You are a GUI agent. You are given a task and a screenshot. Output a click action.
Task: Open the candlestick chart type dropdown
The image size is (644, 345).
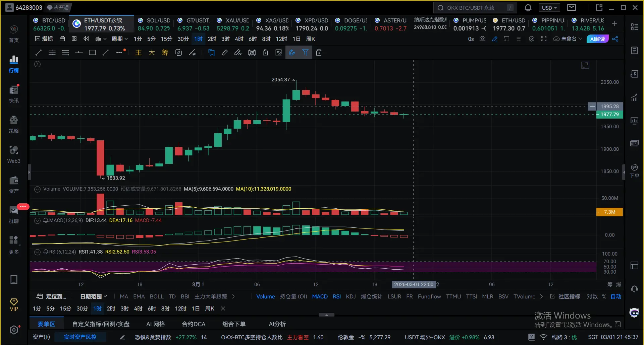[101, 39]
